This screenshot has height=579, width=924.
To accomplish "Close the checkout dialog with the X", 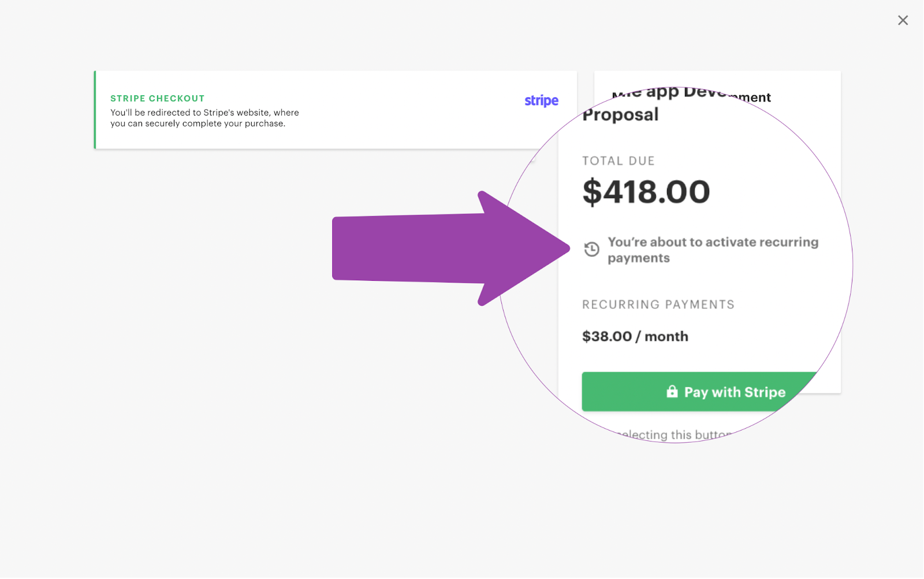I will 903,20.
